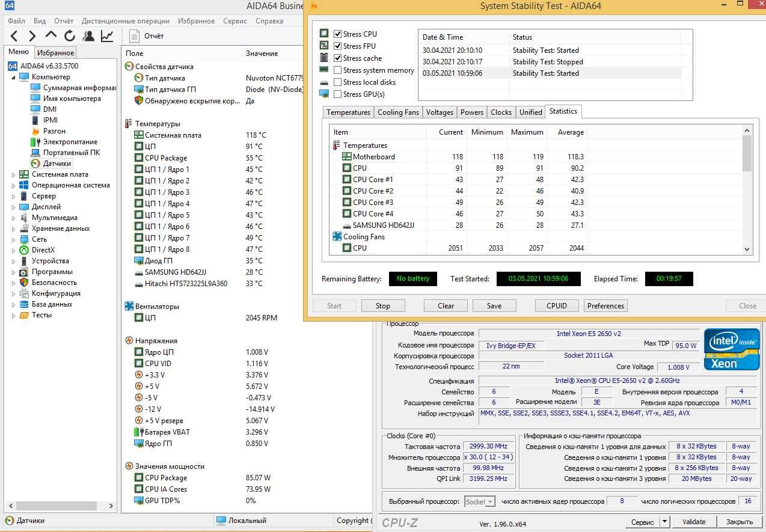The image size is (766, 532).
Task: Enable Stress GPU(s) checkbox
Action: click(338, 94)
